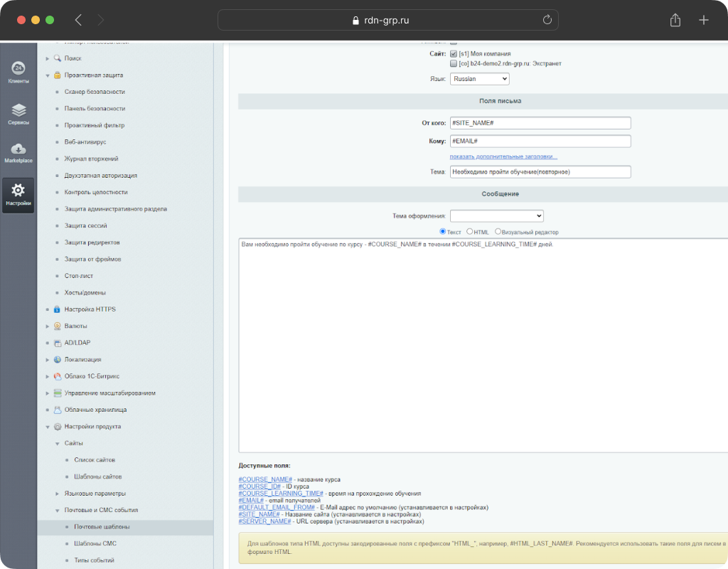The height and width of the screenshot is (569, 728).
Task: Open the Язык Russian dropdown
Action: click(x=479, y=79)
